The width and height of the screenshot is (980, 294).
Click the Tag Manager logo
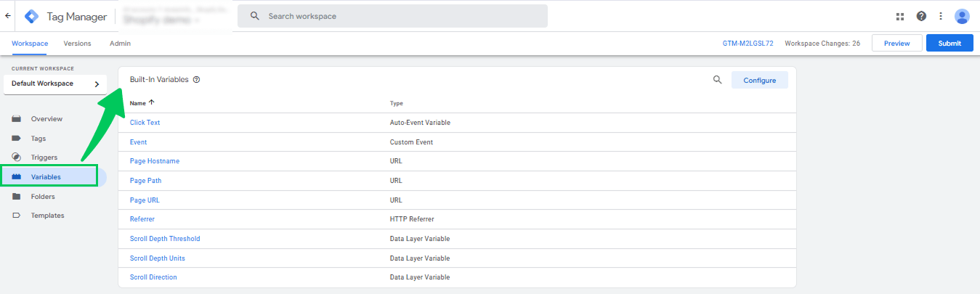pos(32,16)
